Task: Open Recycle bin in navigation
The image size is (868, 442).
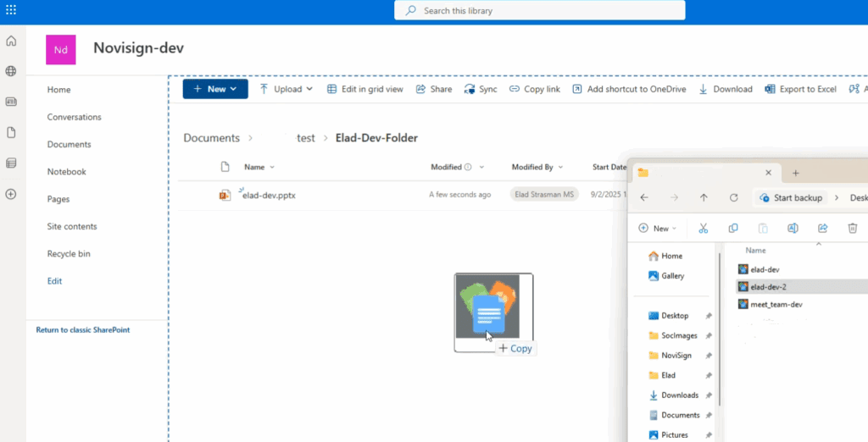Action: [x=69, y=254]
